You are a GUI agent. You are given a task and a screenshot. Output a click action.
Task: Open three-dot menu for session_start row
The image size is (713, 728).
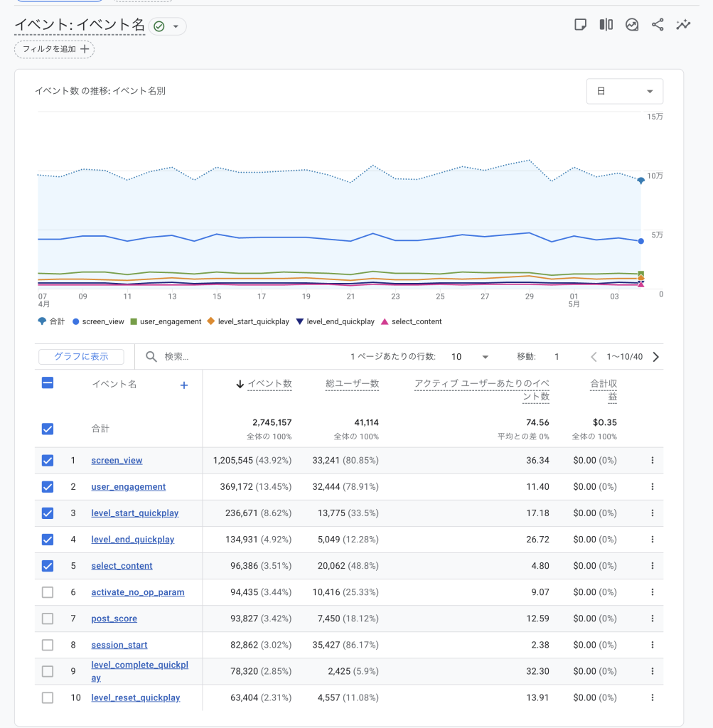[652, 645]
